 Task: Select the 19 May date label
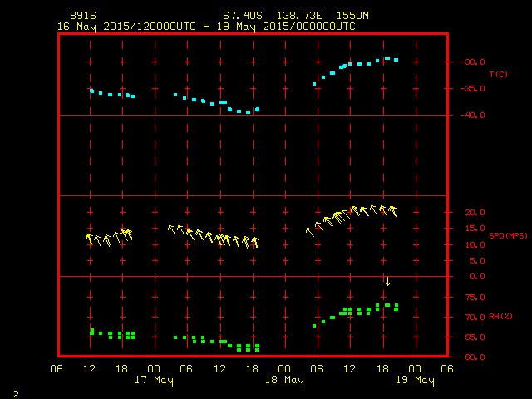pyautogui.click(x=414, y=381)
